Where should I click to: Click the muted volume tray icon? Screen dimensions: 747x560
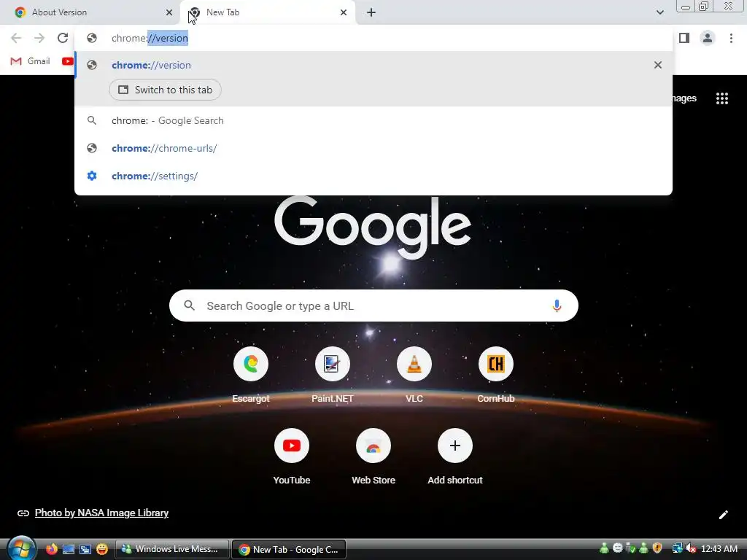pos(691,548)
